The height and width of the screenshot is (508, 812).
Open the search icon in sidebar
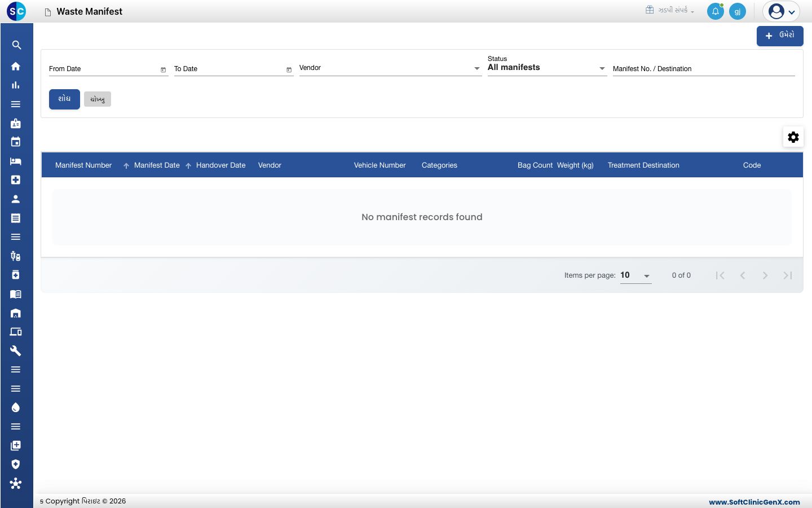click(16, 45)
